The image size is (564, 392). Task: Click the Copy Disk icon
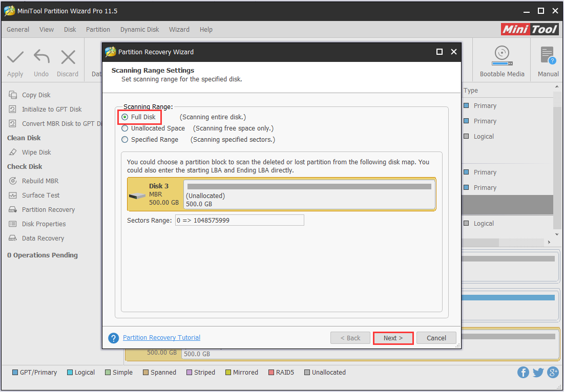point(13,95)
